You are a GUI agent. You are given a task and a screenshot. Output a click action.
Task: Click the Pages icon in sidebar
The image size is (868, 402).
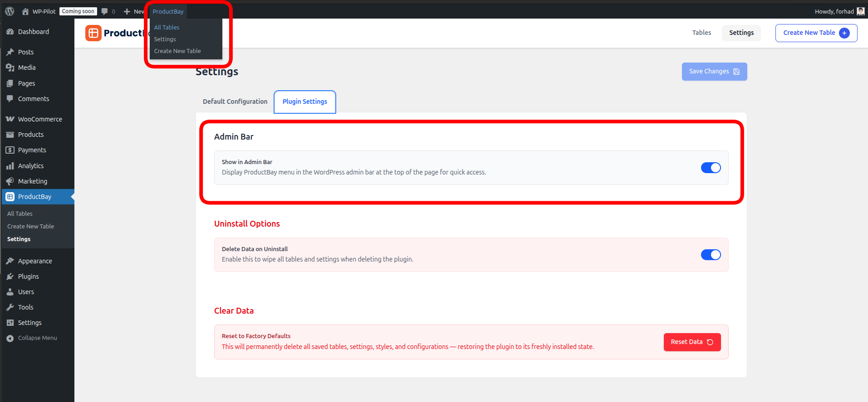(10, 83)
